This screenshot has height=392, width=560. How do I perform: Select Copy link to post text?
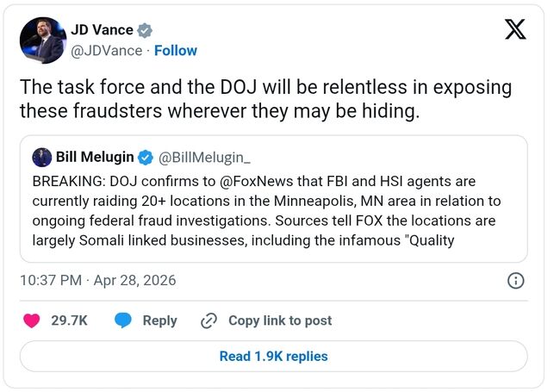[280, 320]
